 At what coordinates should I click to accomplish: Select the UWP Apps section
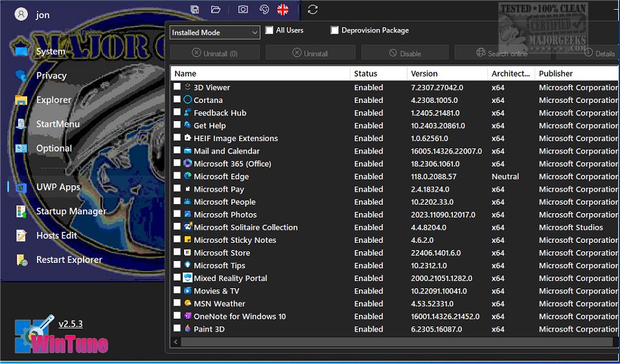click(58, 187)
